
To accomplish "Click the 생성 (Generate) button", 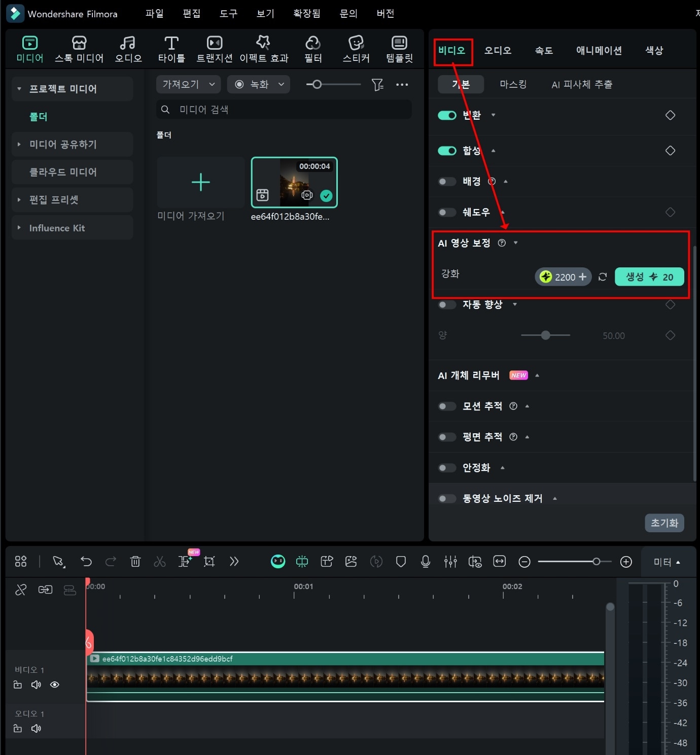I will tap(649, 277).
